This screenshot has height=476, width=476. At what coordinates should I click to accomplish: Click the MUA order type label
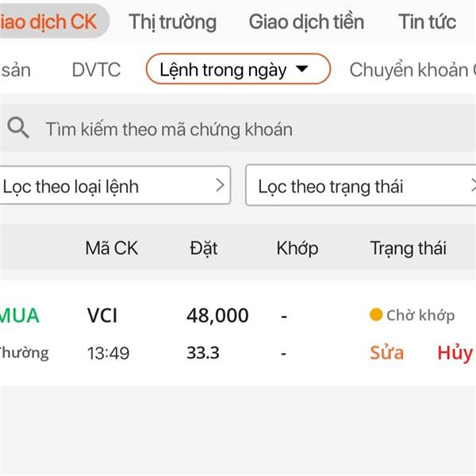[x=19, y=315]
